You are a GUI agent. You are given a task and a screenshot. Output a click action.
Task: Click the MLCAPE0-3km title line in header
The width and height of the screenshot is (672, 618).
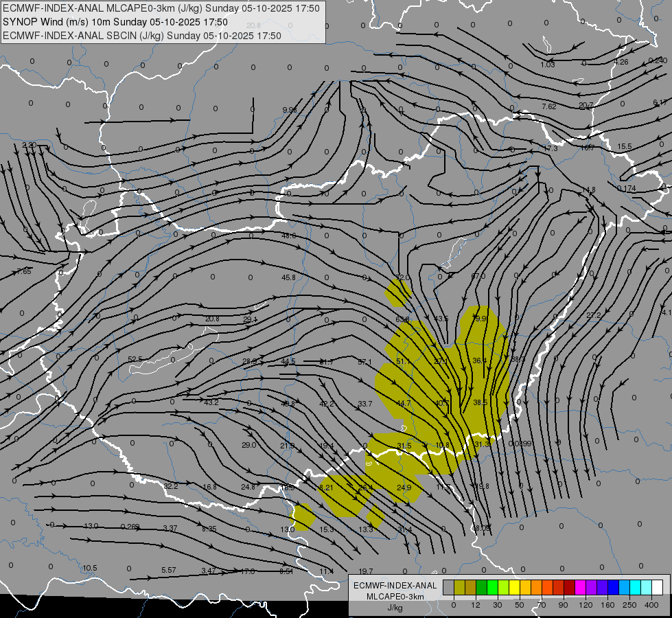(161, 8)
